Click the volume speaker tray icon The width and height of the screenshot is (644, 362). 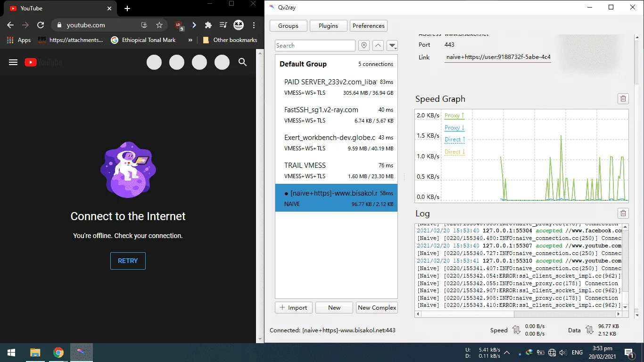point(562,353)
